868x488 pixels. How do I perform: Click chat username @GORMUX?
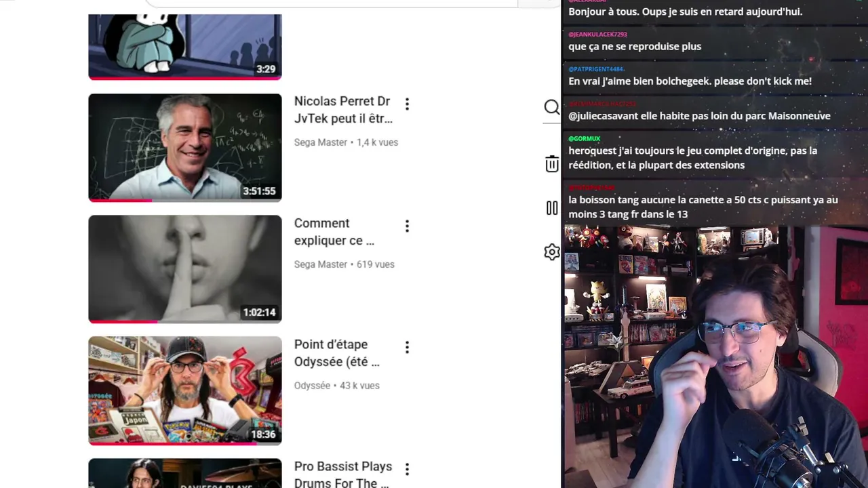coord(585,138)
